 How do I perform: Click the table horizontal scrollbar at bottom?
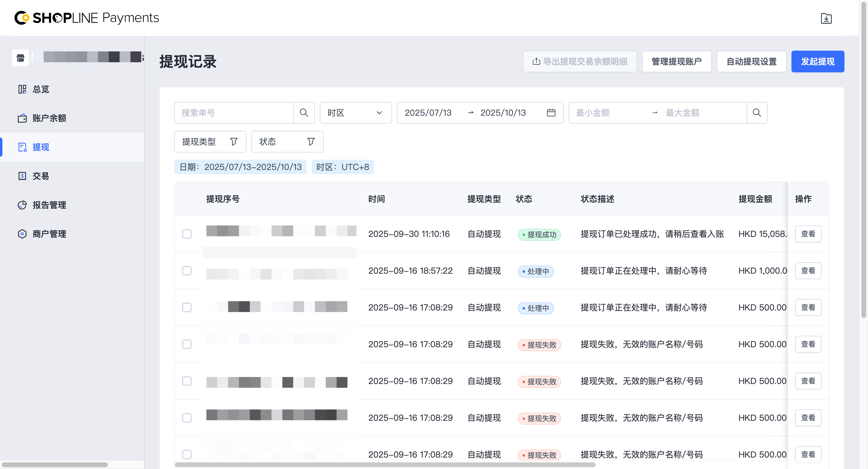tap(385, 465)
